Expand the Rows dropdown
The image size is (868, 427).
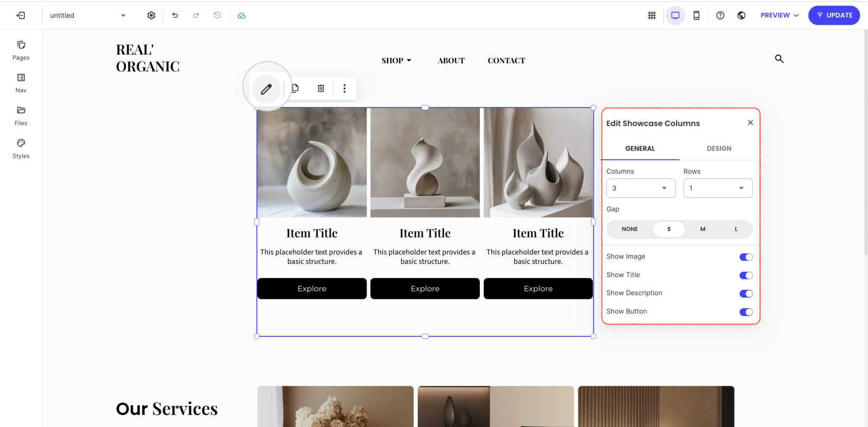(x=718, y=188)
